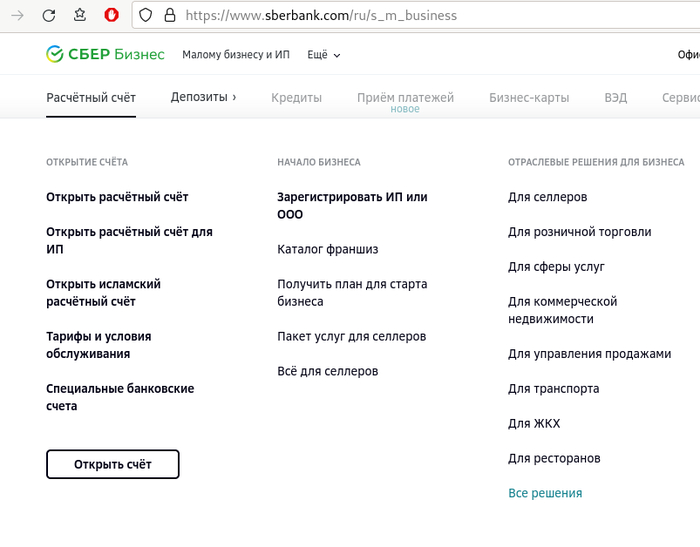Screen dimensions: 700x547
Task: Click the red Opera extension icon
Action: tap(112, 15)
